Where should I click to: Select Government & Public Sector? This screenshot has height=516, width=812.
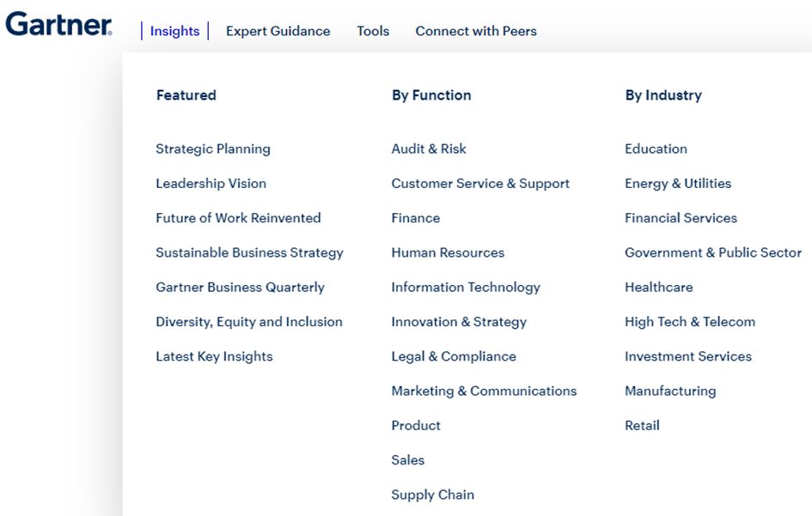pyautogui.click(x=713, y=252)
